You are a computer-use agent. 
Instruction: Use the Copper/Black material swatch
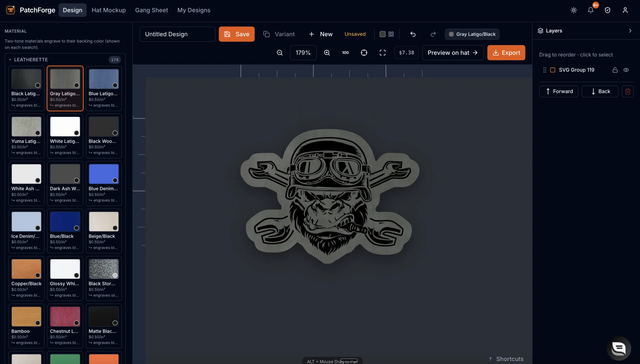pos(26,278)
